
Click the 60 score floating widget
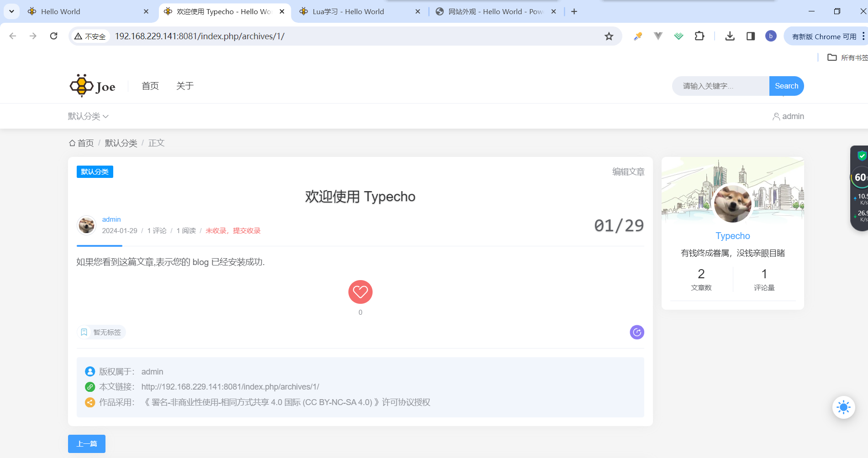click(860, 177)
